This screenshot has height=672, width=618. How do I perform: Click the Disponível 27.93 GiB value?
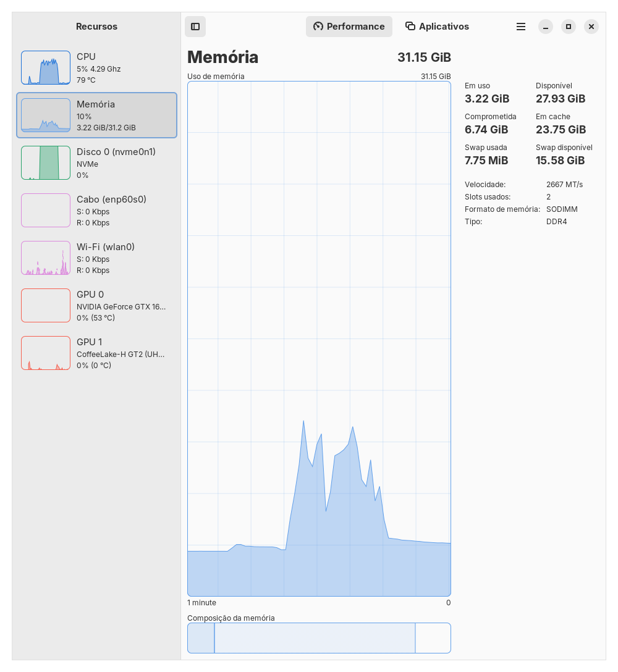[x=561, y=99]
